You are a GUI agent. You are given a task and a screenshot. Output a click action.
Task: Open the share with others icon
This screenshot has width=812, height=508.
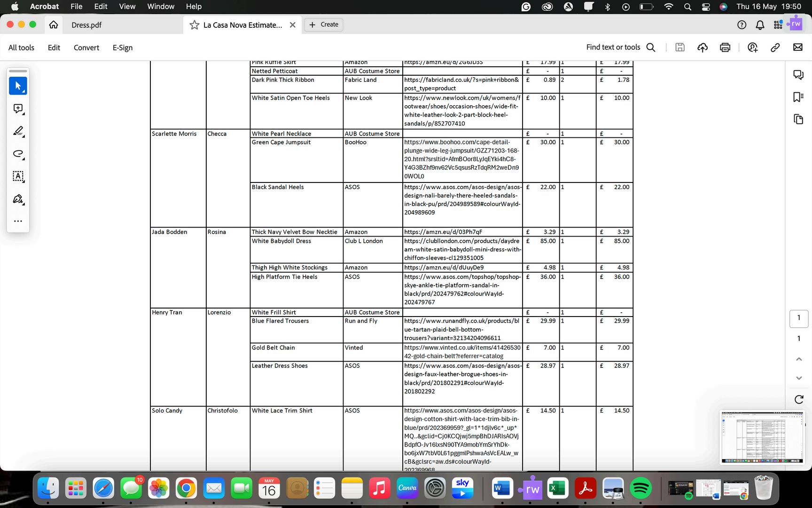point(753,47)
